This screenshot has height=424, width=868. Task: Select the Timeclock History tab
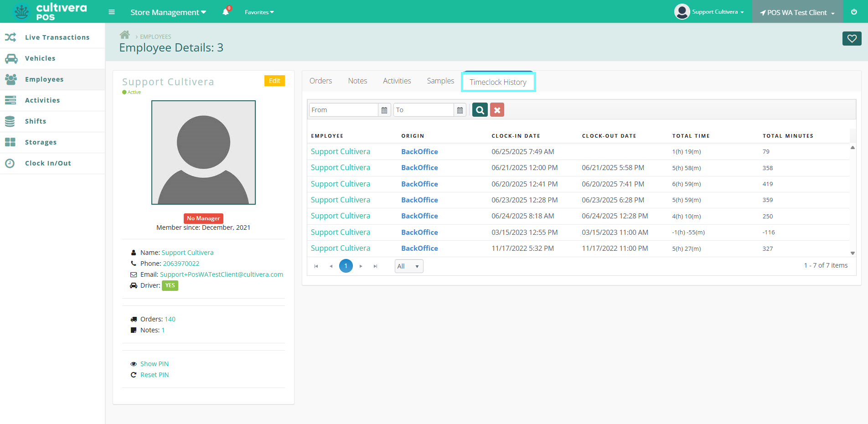[x=498, y=82]
